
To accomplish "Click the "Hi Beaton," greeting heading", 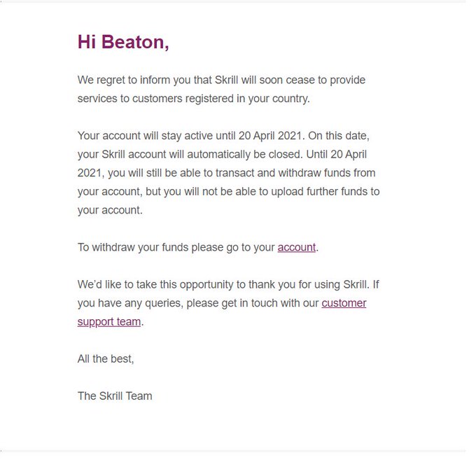I will (123, 42).
